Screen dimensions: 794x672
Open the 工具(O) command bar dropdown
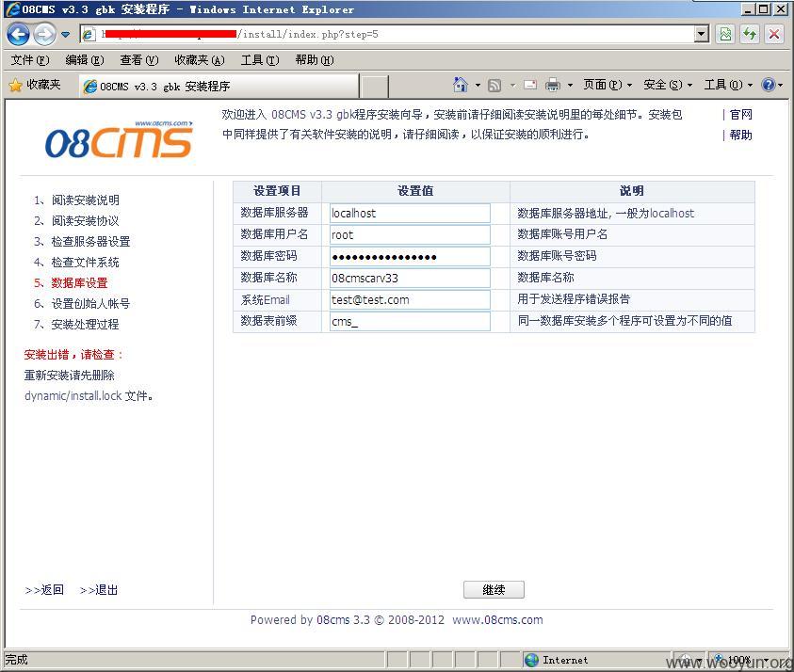729,85
